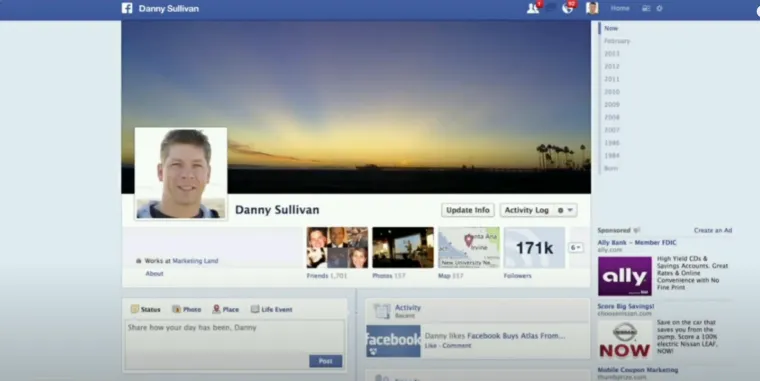Image resolution: width=760 pixels, height=381 pixels.
Task: Jump to 2009 on the timeline
Action: click(x=612, y=104)
